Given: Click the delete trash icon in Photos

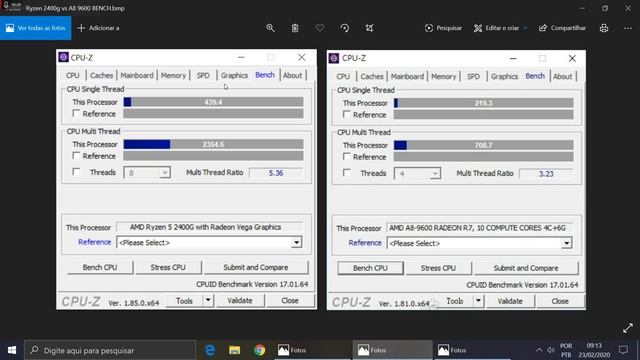Looking at the screenshot, I should [295, 28].
